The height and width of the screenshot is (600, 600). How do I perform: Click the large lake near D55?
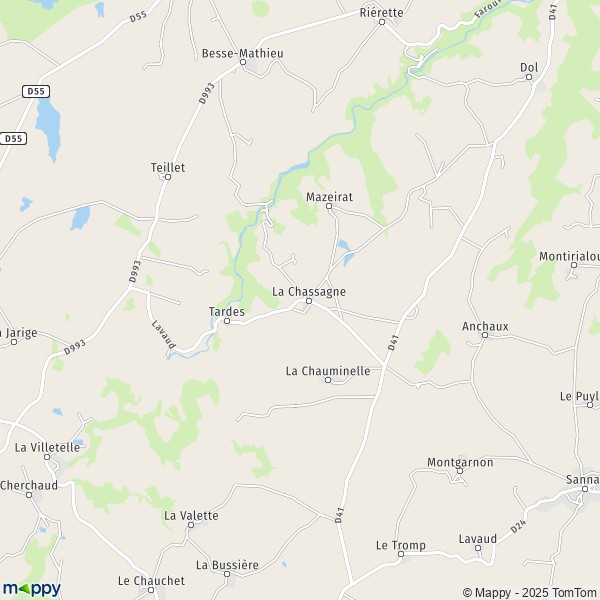pyautogui.click(x=49, y=129)
